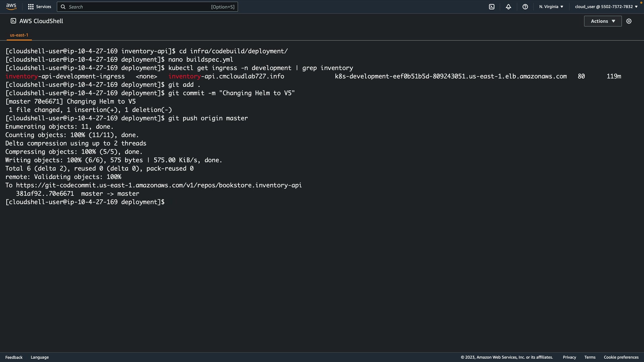Click the CloudShell icon beside page title
This screenshot has width=644, height=362.
(13, 21)
